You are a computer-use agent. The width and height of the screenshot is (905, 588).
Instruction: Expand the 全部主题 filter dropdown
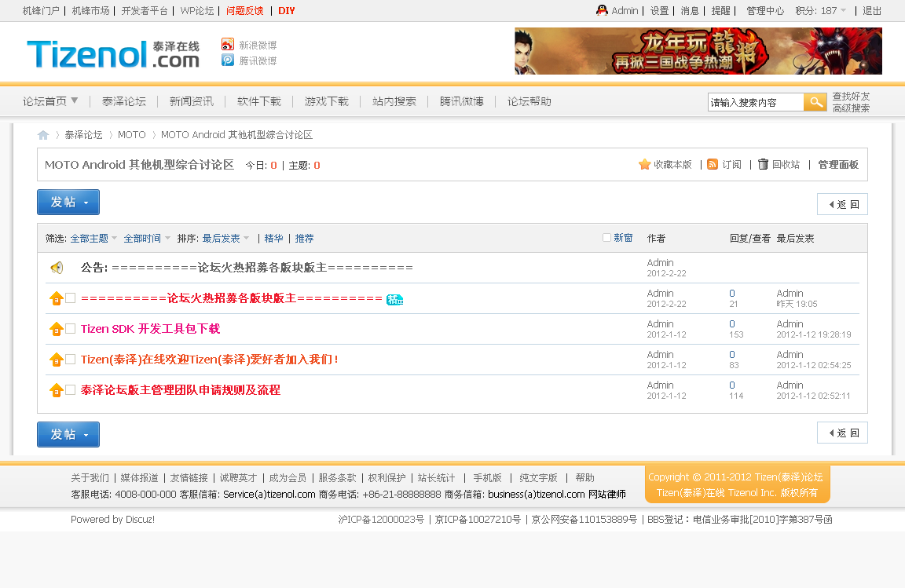pos(93,239)
